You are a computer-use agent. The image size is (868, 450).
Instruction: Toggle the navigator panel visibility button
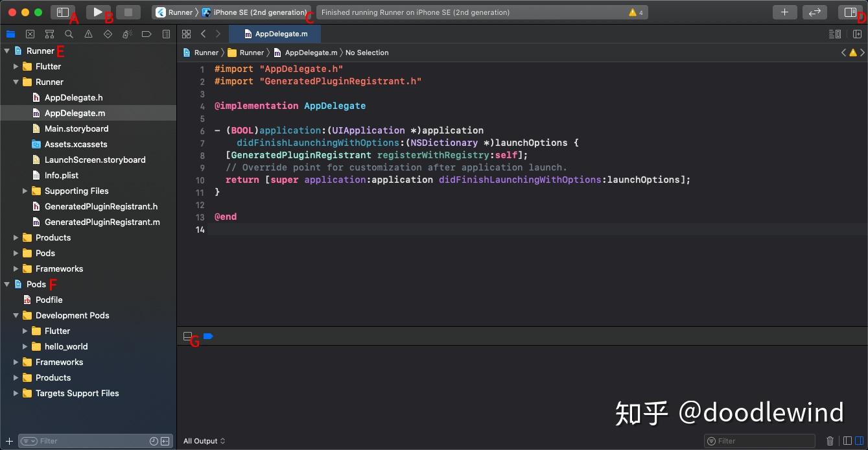click(62, 12)
